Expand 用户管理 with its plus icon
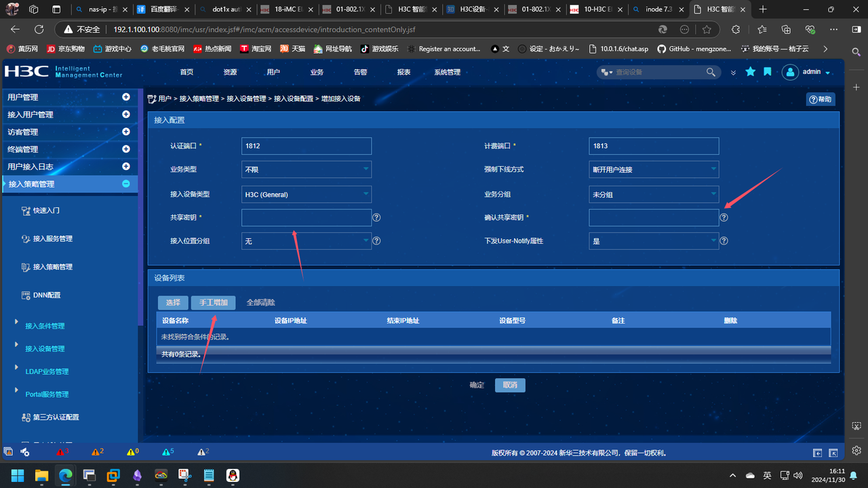Image resolution: width=868 pixels, height=488 pixels. click(125, 97)
